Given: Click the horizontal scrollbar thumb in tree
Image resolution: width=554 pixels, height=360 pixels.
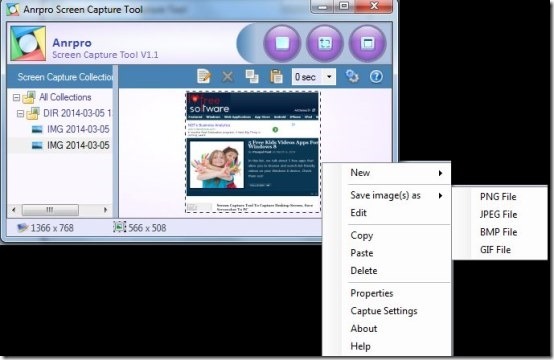Looking at the screenshot, I should tap(50, 210).
